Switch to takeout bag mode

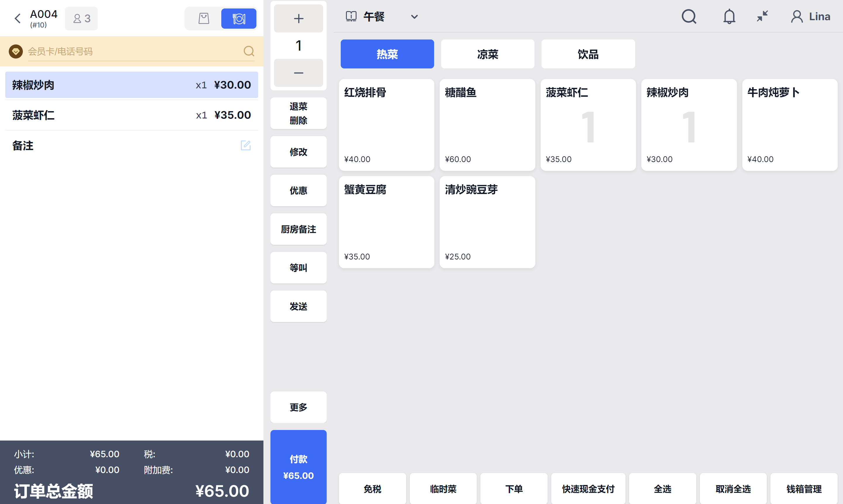[x=203, y=18]
